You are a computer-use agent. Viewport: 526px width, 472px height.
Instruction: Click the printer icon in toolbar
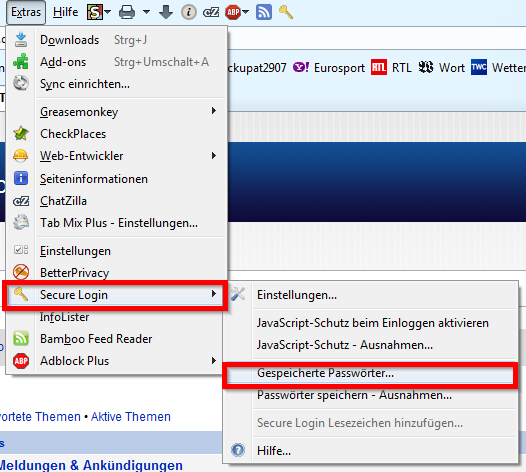[127, 12]
